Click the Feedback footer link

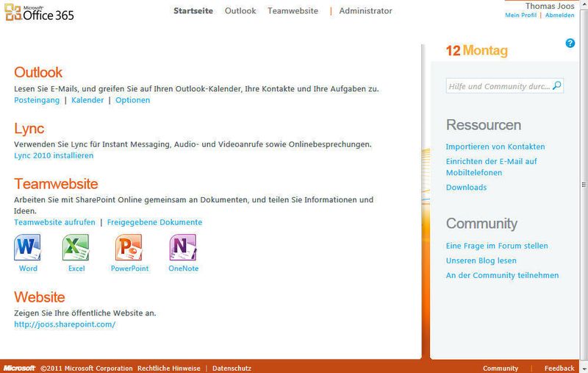pos(559,368)
